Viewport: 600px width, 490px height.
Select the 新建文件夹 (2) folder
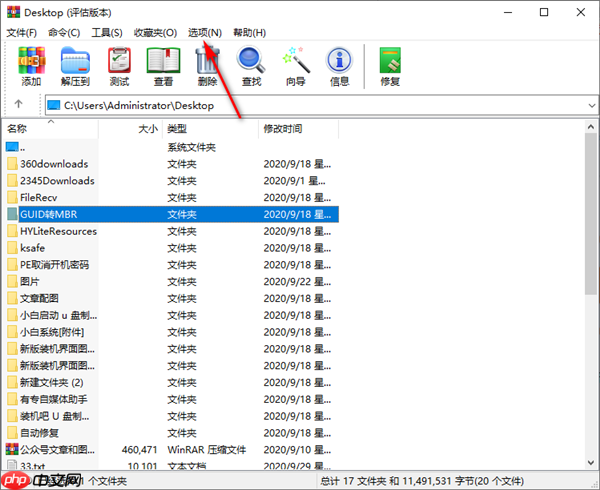click(x=52, y=383)
